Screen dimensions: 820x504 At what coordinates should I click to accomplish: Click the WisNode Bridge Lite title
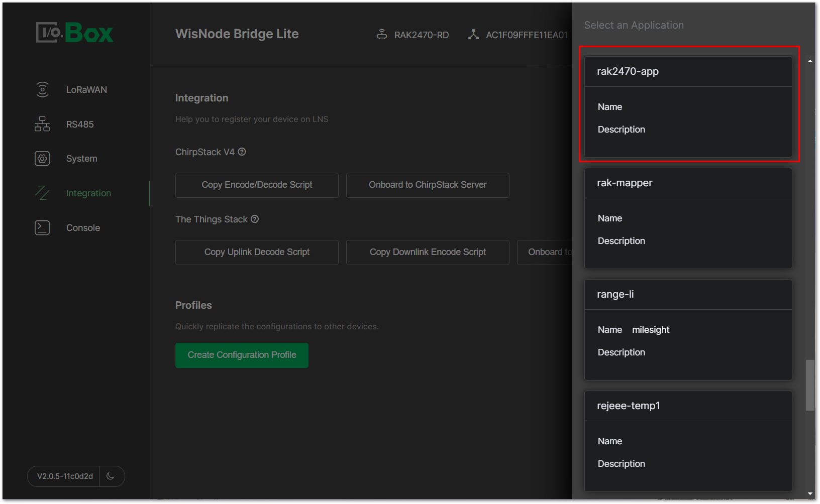pos(237,34)
